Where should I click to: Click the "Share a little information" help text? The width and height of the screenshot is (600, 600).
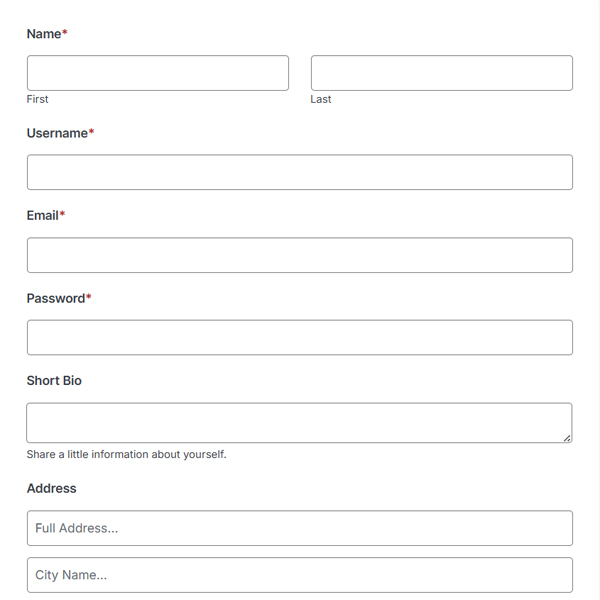tap(127, 454)
